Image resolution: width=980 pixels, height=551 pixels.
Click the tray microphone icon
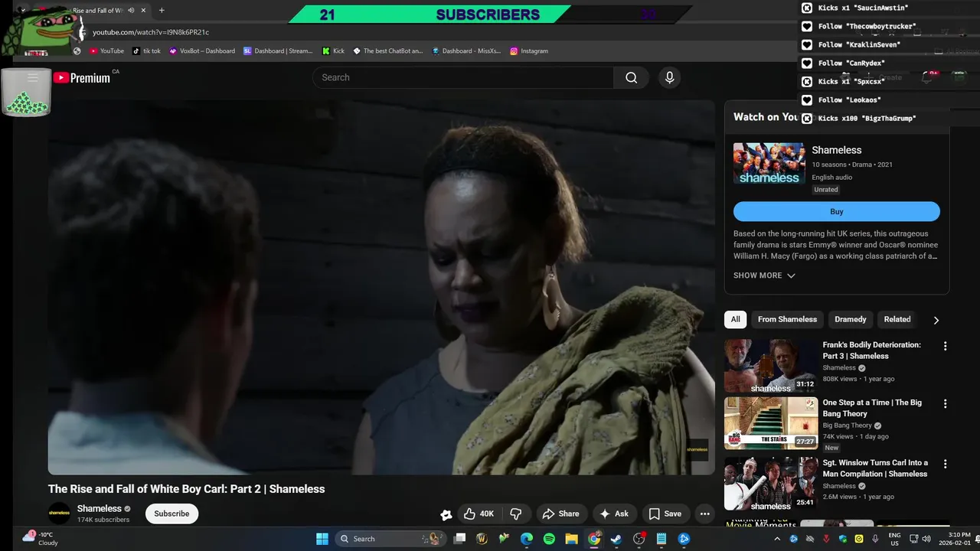[x=875, y=539]
